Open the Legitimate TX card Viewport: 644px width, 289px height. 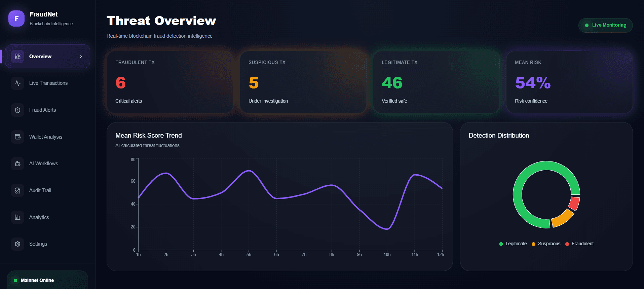click(x=436, y=82)
